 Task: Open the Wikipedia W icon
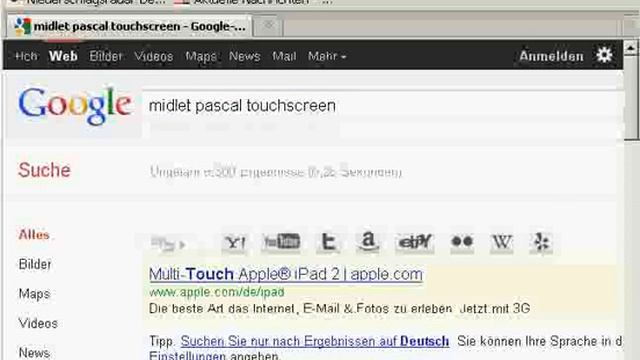coord(501,242)
